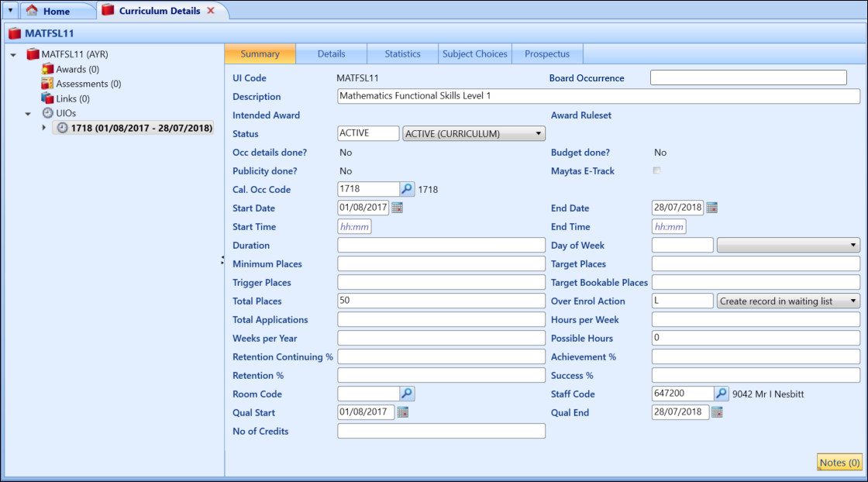Toggle the Maytas E-Track checkbox
868x482 pixels.
[x=656, y=170]
